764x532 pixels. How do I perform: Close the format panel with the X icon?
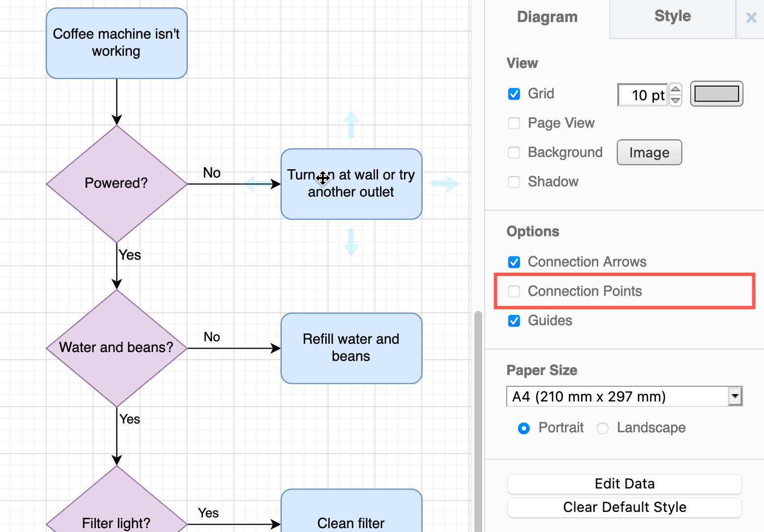(750, 18)
